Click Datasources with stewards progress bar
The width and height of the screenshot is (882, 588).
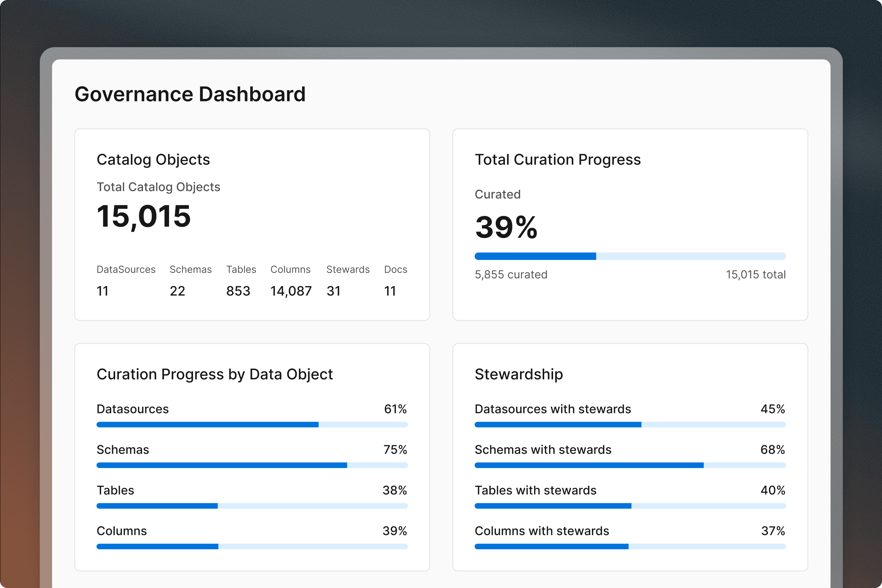click(x=630, y=424)
